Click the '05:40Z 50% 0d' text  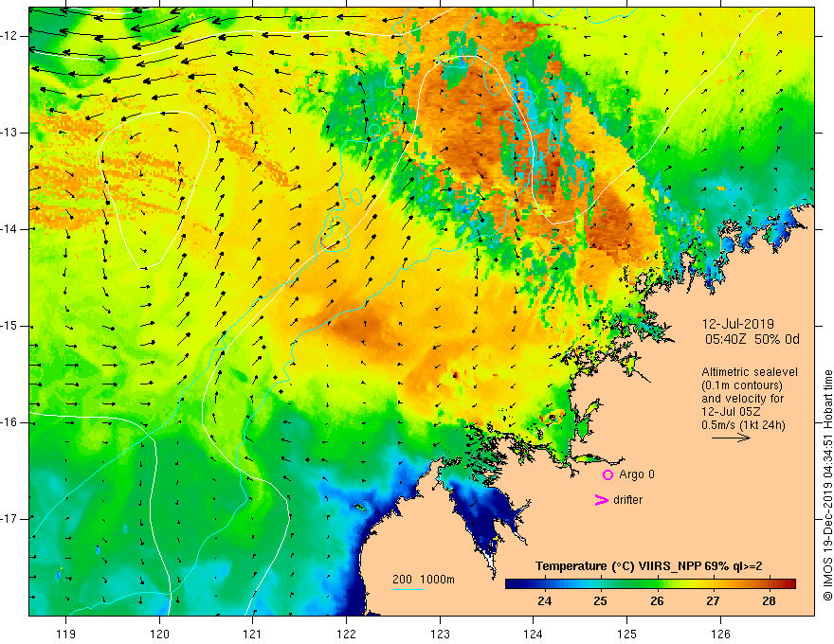pyautogui.click(x=752, y=340)
